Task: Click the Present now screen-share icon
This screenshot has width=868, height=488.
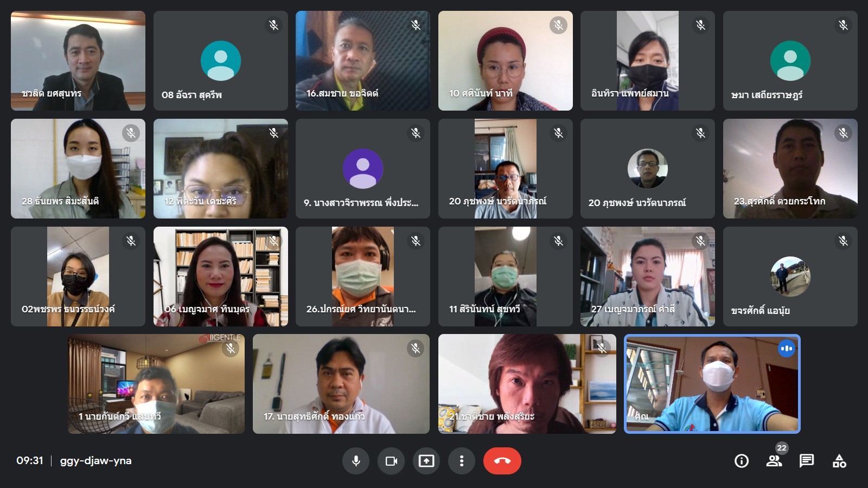Action: click(x=426, y=461)
